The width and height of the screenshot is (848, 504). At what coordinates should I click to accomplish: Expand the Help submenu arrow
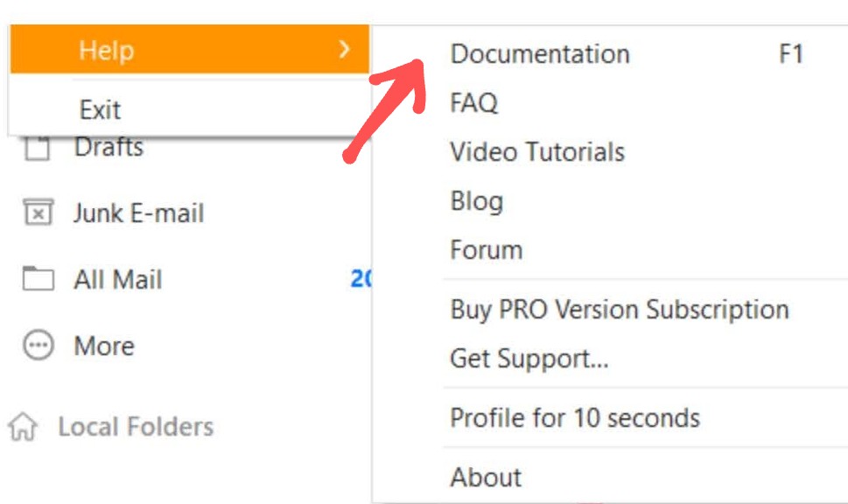coord(344,50)
